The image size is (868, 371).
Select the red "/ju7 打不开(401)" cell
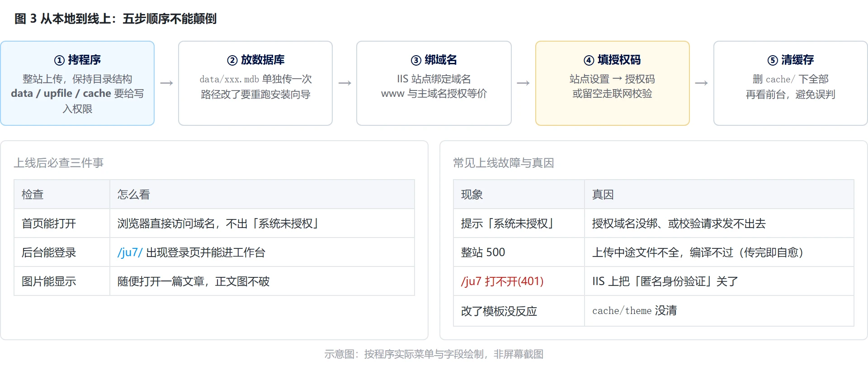coord(519,281)
